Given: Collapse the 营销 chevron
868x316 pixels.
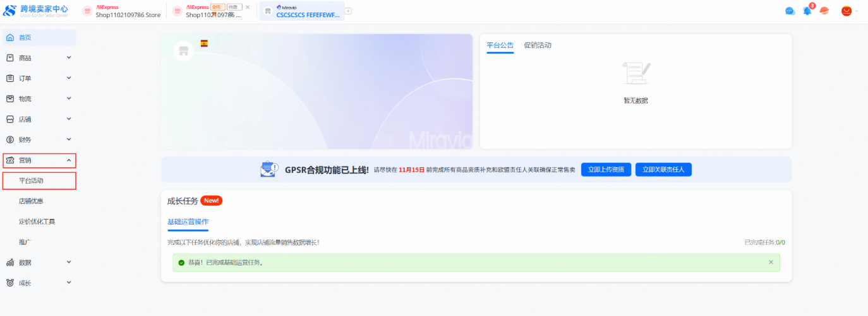Looking at the screenshot, I should tap(69, 160).
